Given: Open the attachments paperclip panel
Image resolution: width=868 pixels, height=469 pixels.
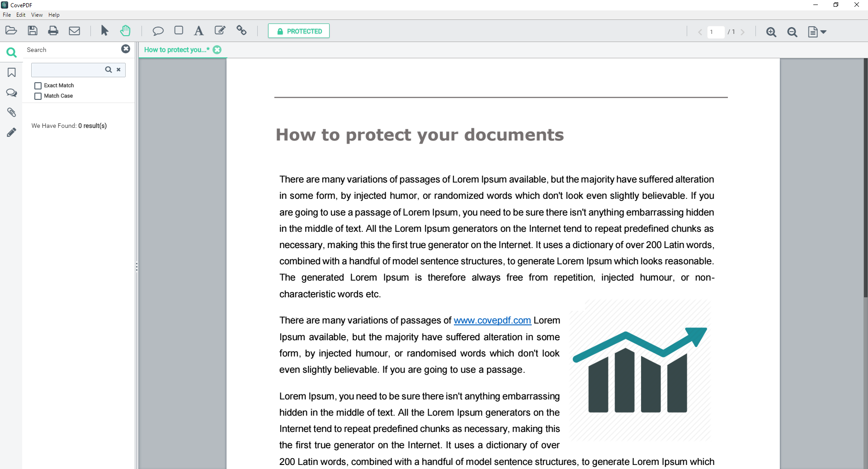Looking at the screenshot, I should [12, 113].
